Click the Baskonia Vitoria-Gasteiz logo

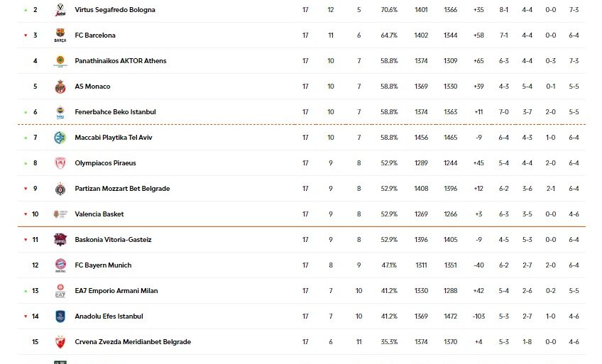[60, 240]
